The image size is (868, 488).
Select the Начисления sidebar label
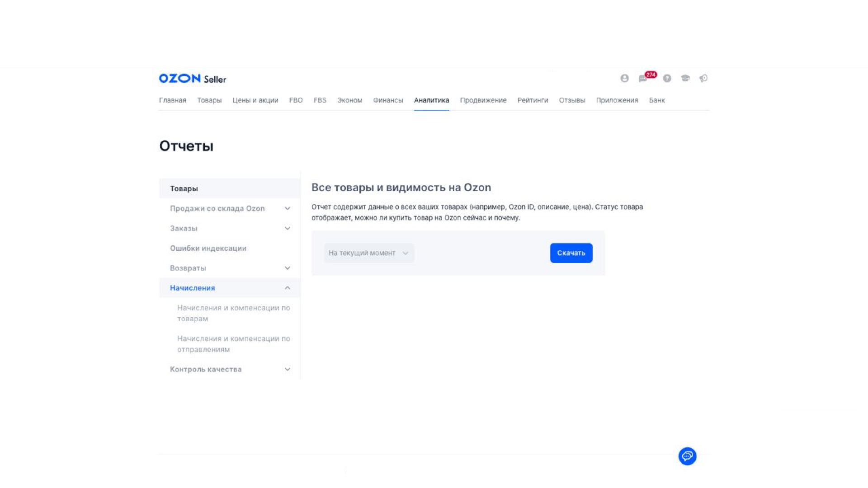tap(193, 288)
